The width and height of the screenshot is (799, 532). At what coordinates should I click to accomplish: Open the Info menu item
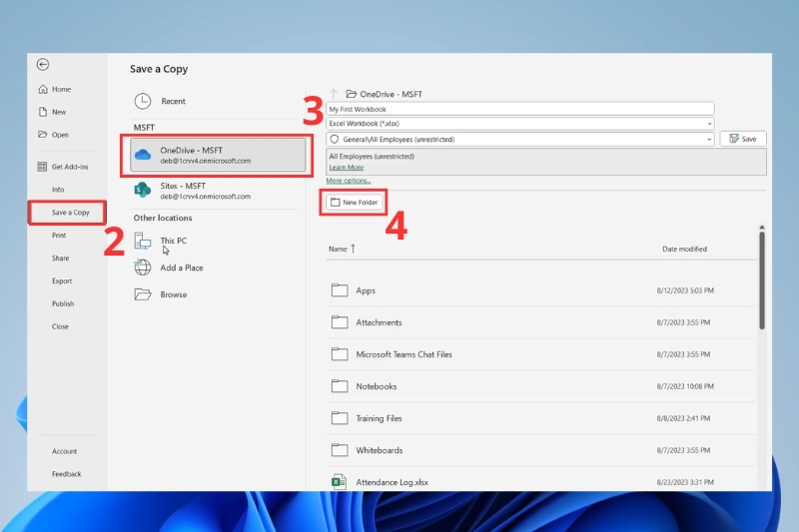click(58, 190)
